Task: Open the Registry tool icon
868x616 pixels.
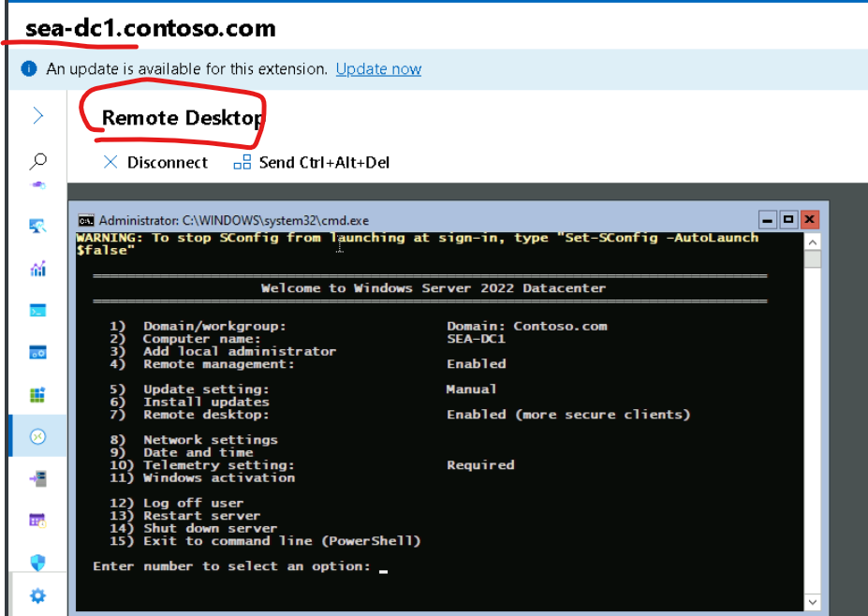Action: click(37, 395)
